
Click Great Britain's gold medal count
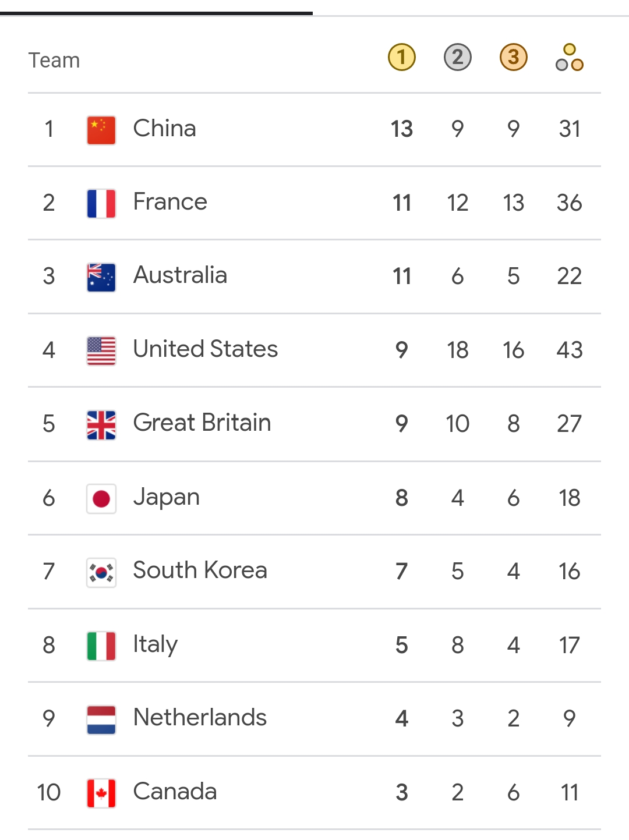click(401, 424)
